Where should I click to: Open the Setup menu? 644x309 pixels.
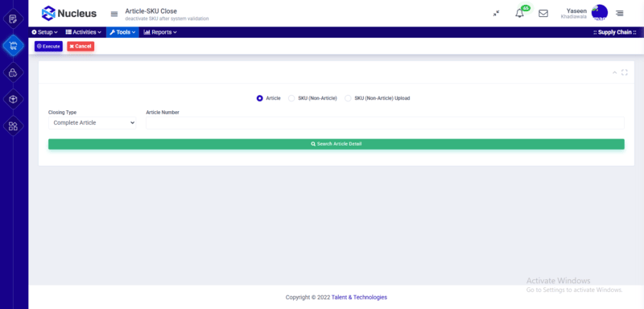pos(45,32)
